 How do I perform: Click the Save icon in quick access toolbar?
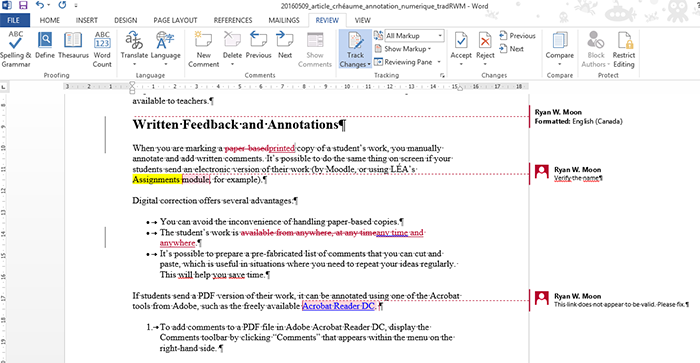pos(23,6)
